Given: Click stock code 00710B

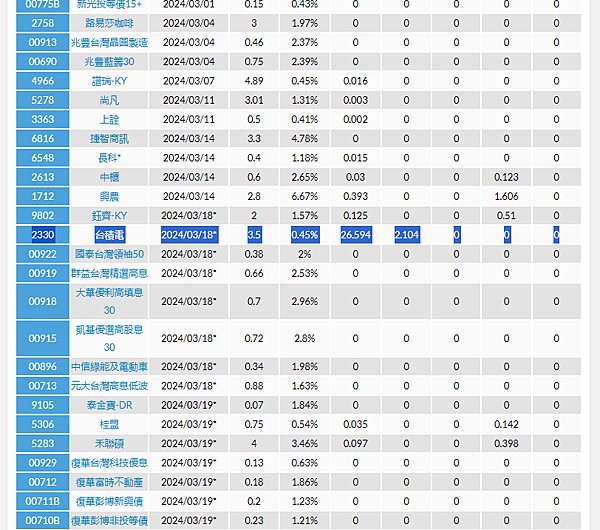Looking at the screenshot, I should click(x=42, y=521).
